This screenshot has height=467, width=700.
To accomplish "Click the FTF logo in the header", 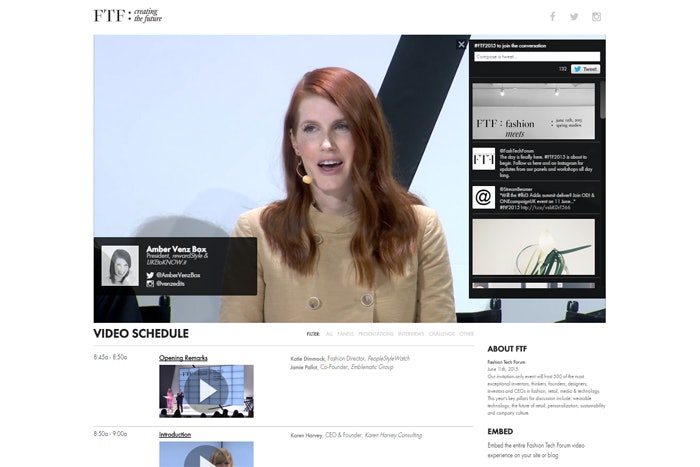I will point(127,16).
